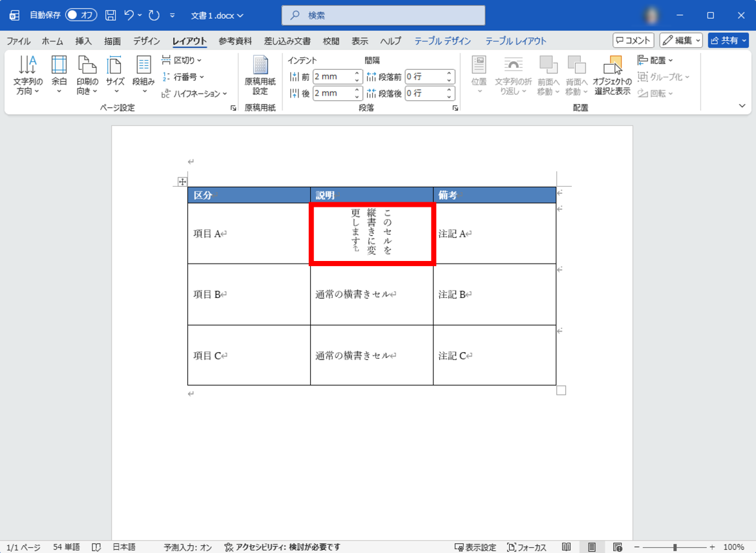Click the 共有 share button

[728, 40]
